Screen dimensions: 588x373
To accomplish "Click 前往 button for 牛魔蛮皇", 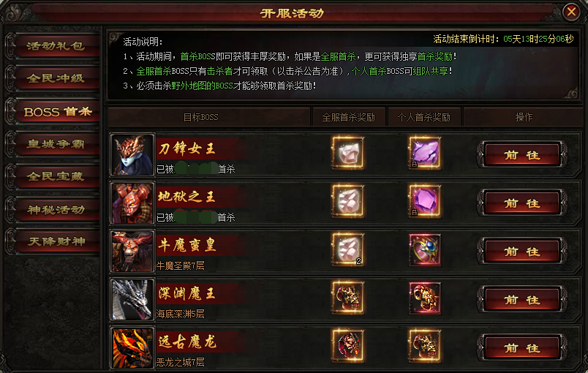I will [x=522, y=251].
